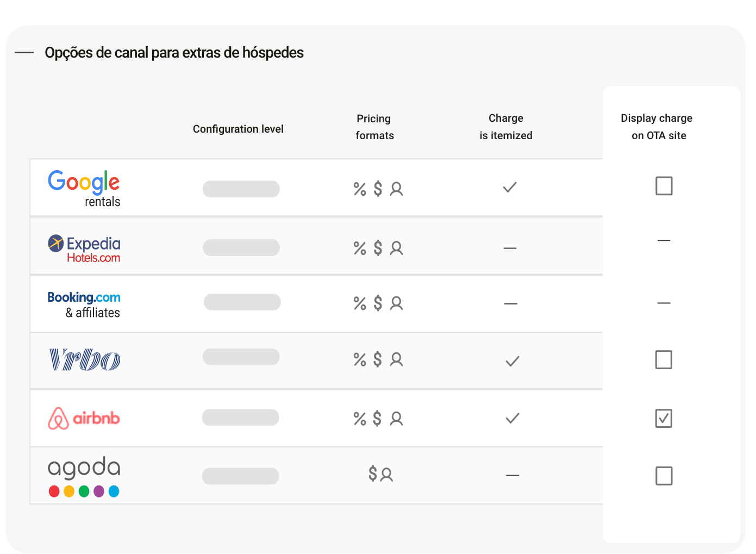
Task: Click the Booking.com & affiliates logo
Action: pyautogui.click(x=84, y=305)
